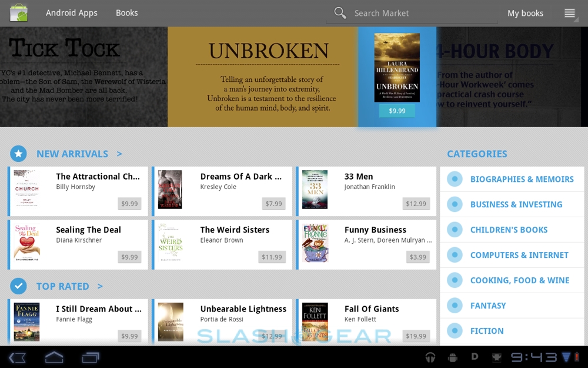Tap the Android debug notification icon
Image resolution: width=588 pixels, height=368 pixels.
(x=453, y=357)
